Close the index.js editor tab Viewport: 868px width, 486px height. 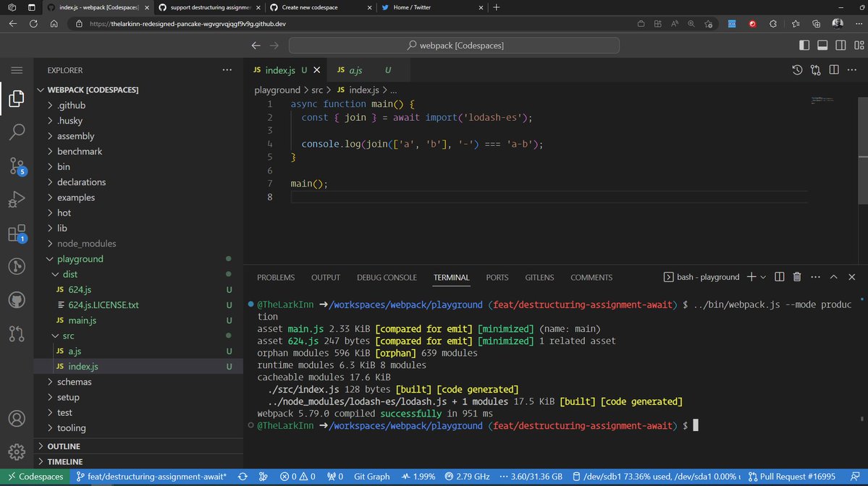pyautogui.click(x=316, y=70)
